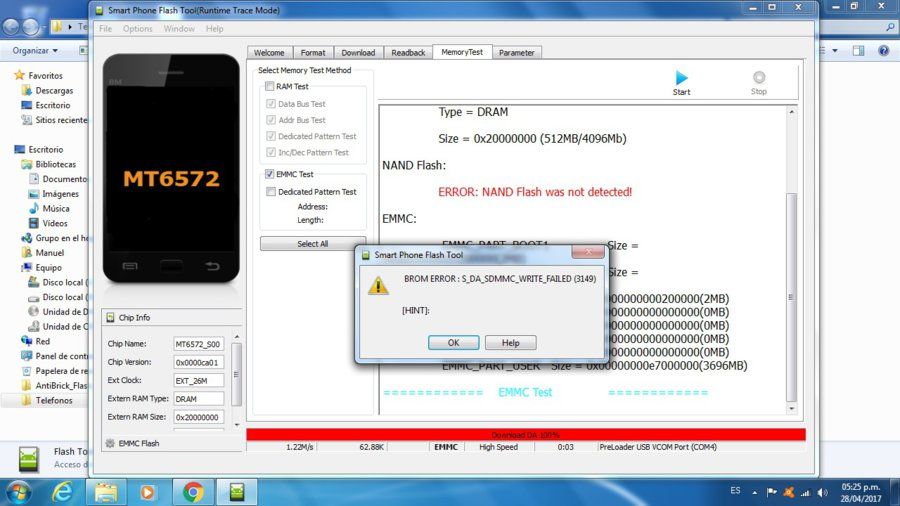900x506 pixels.
Task: Click the Action Center flag icon
Action: click(772, 492)
